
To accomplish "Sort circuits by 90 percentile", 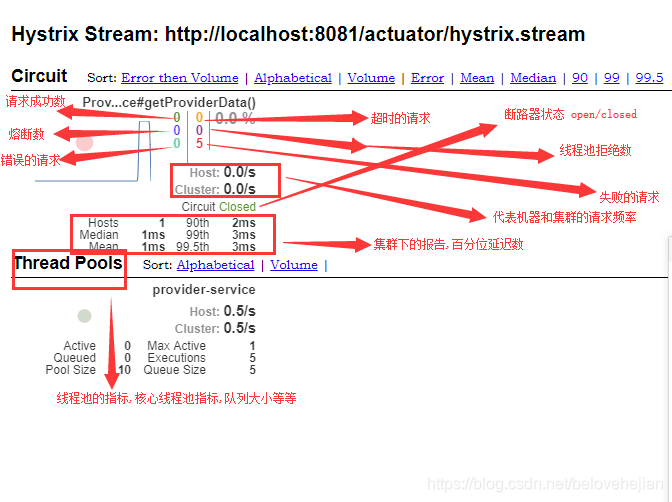I will tap(580, 78).
